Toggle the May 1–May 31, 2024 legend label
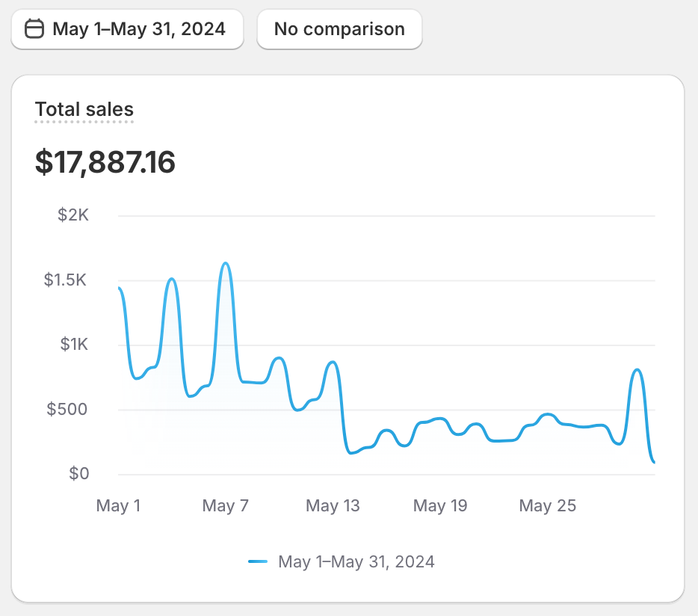Screen dimensions: 698x616 (356, 561)
